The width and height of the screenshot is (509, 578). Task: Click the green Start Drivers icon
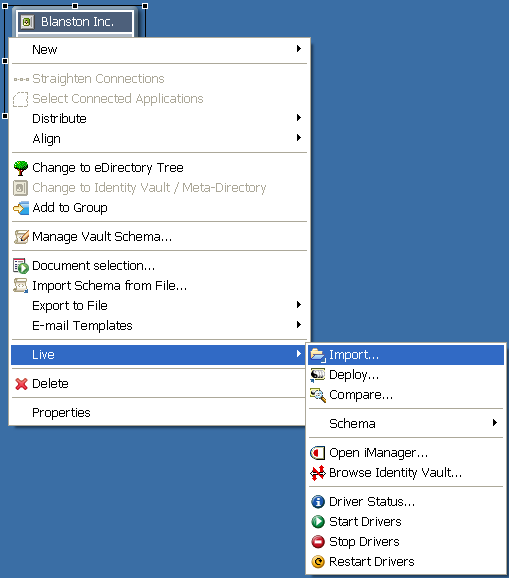click(x=318, y=522)
